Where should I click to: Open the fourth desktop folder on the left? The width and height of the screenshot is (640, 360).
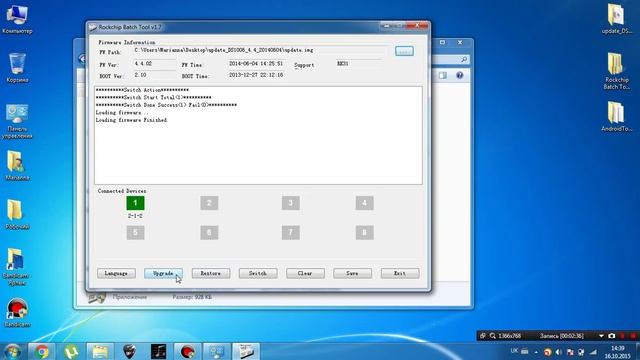click(17, 214)
